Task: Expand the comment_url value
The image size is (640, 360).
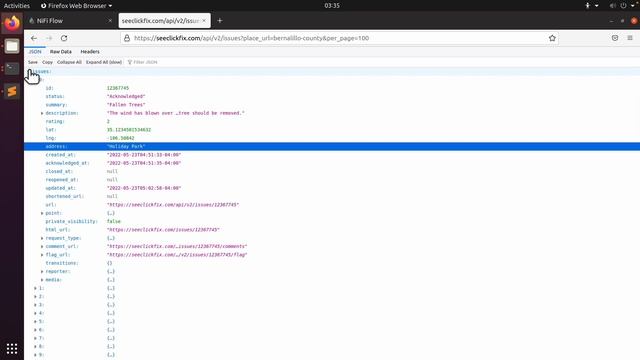Action: click(x=42, y=247)
